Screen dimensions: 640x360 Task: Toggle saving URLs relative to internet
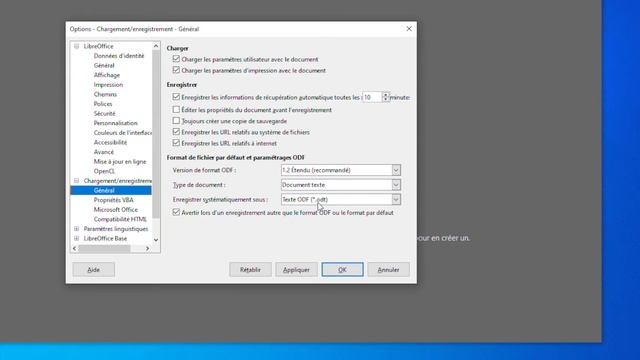(176, 143)
